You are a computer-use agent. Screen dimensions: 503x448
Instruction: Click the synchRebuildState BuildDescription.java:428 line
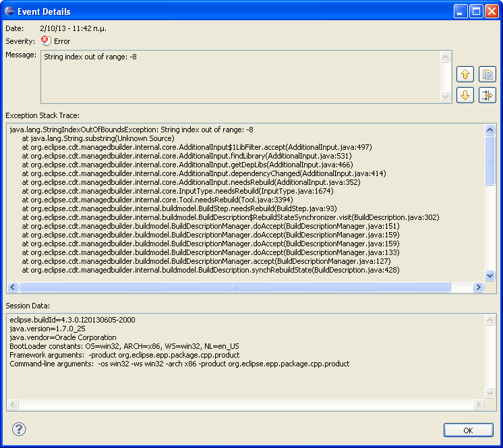pyautogui.click(x=210, y=270)
